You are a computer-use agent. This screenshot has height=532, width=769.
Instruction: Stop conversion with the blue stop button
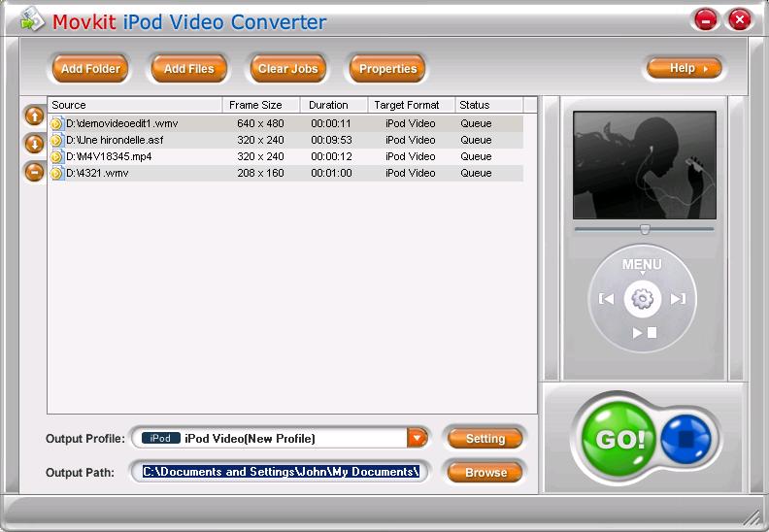(x=685, y=439)
